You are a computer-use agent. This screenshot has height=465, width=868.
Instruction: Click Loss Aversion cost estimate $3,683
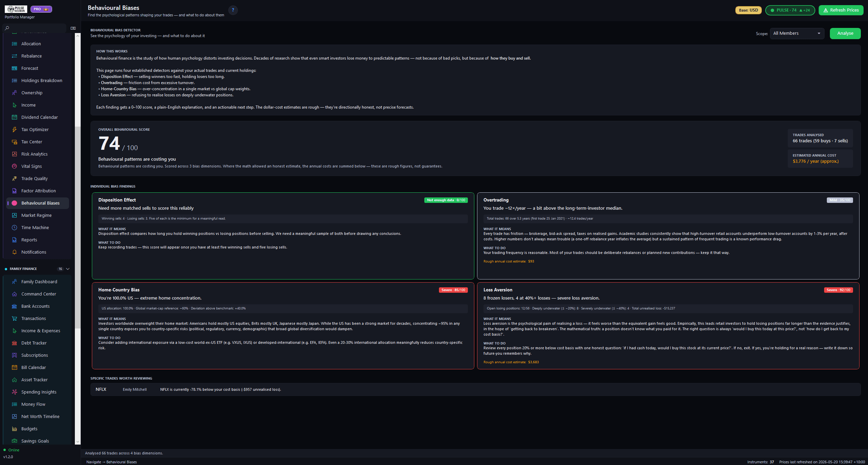coord(533,362)
